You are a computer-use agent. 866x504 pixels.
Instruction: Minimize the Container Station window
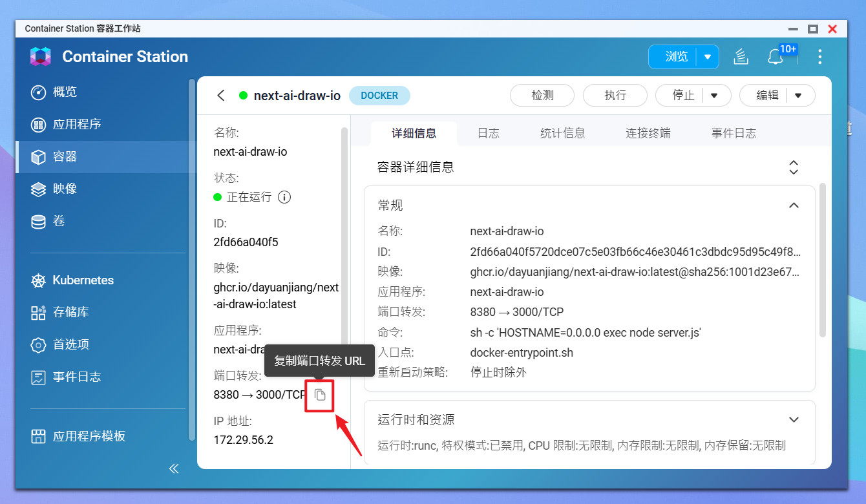pos(794,28)
